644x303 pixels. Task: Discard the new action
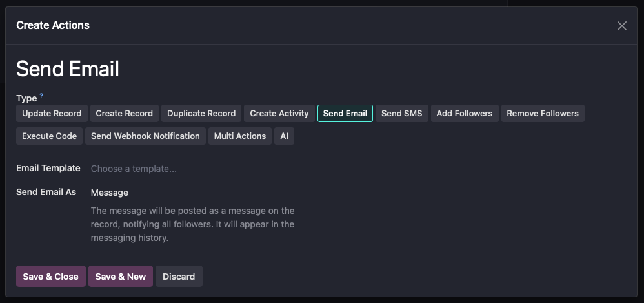[x=179, y=277]
